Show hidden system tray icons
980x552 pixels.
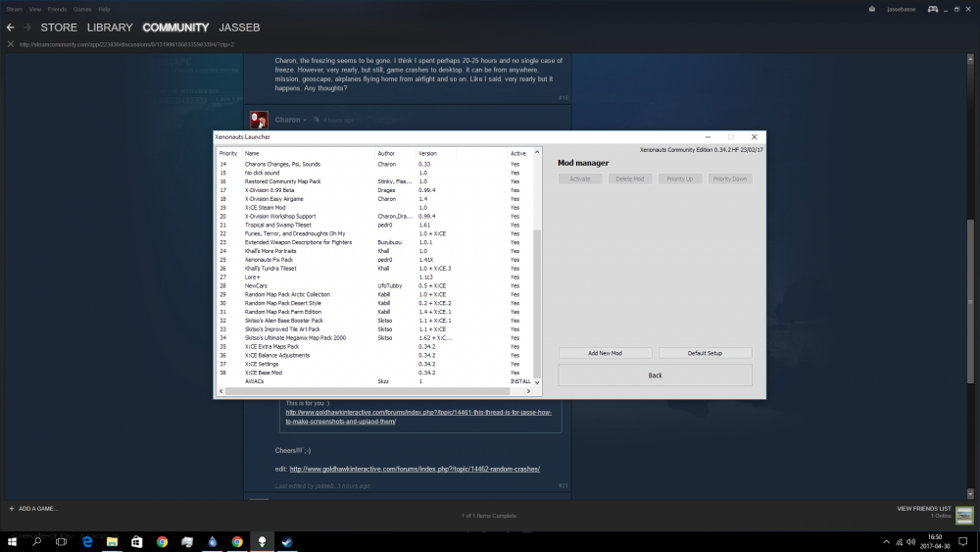click(x=886, y=542)
